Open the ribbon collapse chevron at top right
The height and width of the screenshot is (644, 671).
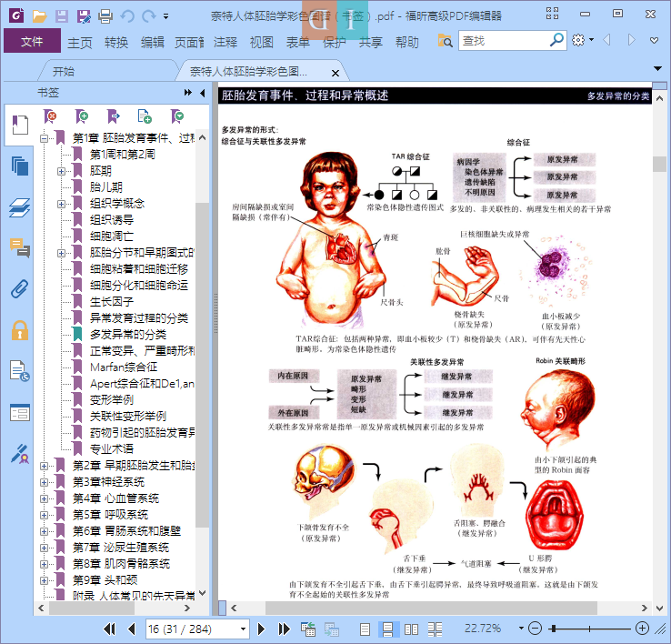point(654,40)
